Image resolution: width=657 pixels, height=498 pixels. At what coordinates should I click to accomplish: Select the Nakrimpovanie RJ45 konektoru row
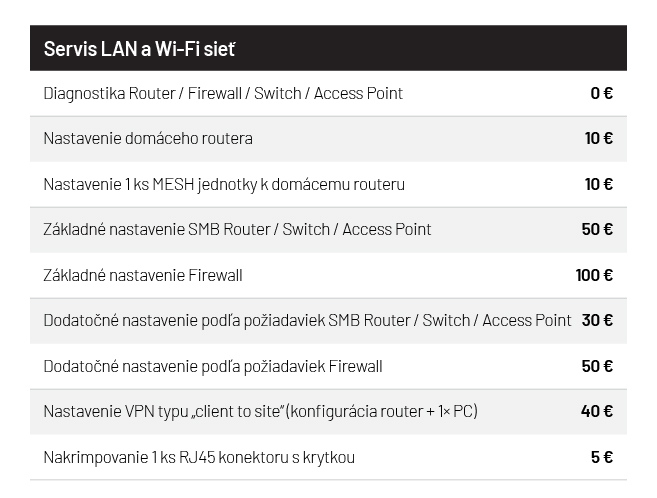coord(328,457)
